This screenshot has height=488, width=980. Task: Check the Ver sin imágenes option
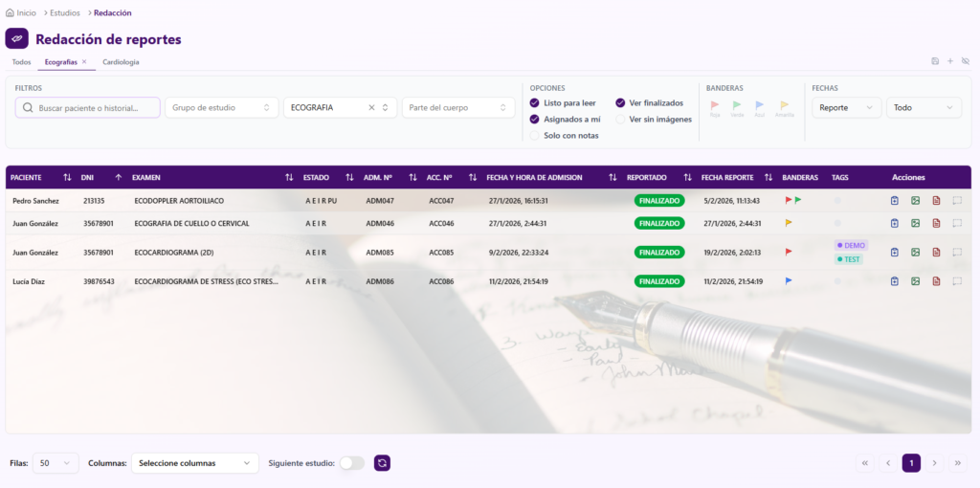pos(621,120)
